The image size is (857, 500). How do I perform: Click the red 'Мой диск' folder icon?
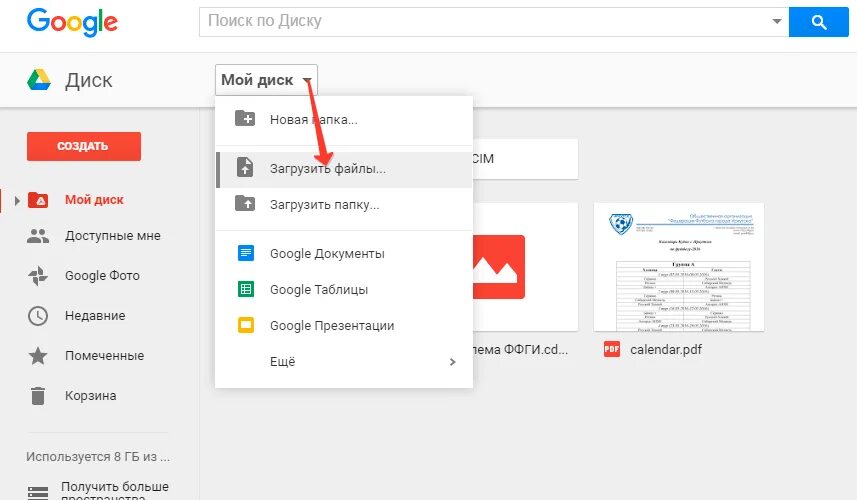point(38,200)
